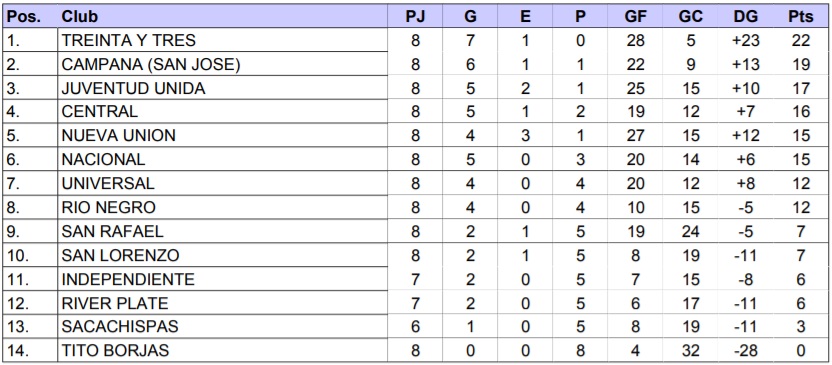The width and height of the screenshot is (832, 365).
Task: Select the +23 goal difference value
Action: click(x=746, y=40)
